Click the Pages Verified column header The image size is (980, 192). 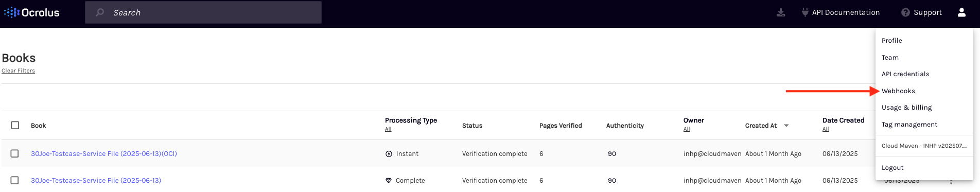(x=561, y=126)
